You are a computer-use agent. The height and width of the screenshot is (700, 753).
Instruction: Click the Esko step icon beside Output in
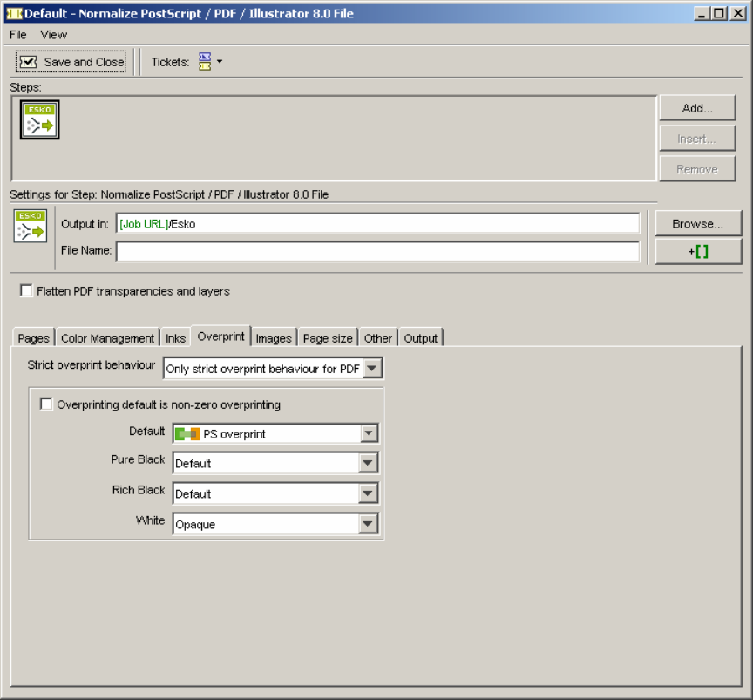(31, 226)
